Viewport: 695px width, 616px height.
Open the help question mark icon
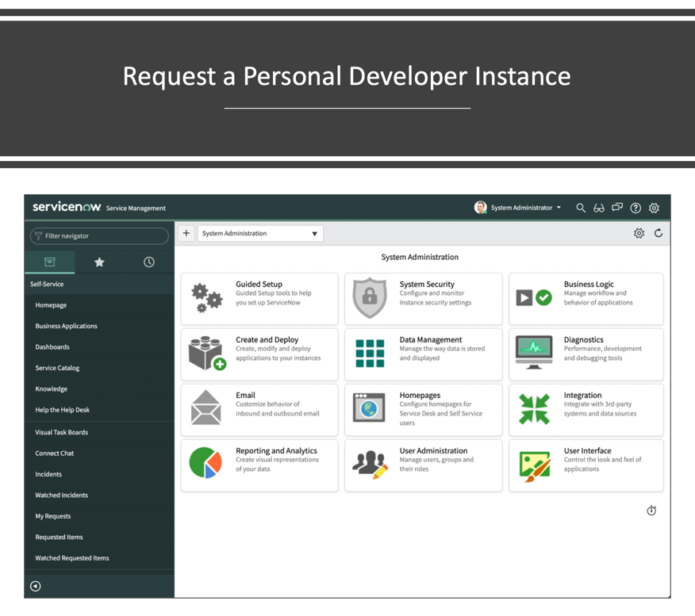pyautogui.click(x=635, y=208)
